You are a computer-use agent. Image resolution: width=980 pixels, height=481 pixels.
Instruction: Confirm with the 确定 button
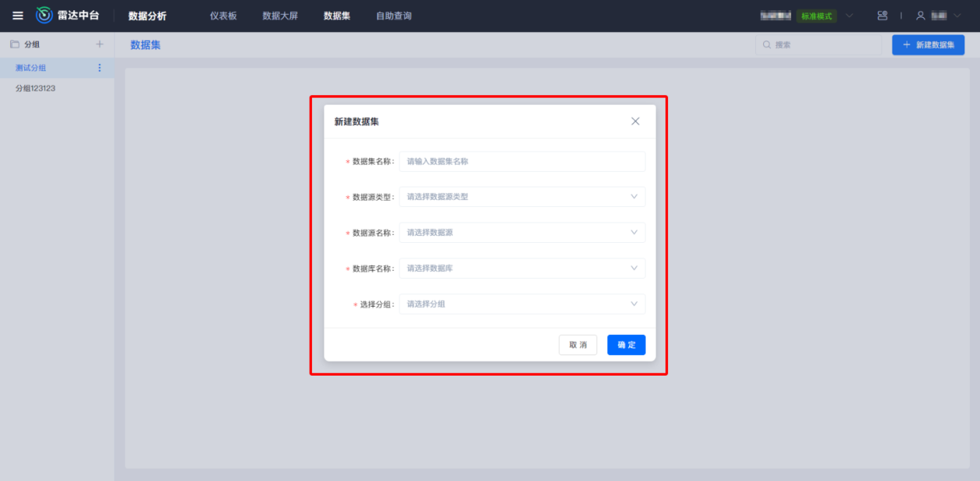(x=627, y=345)
